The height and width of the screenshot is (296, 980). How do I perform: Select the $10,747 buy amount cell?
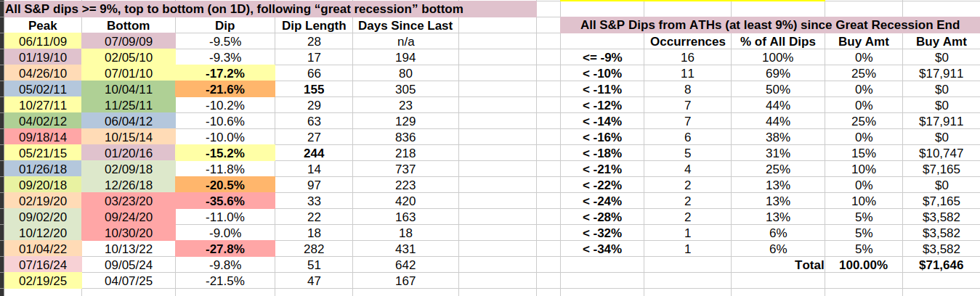click(940, 153)
